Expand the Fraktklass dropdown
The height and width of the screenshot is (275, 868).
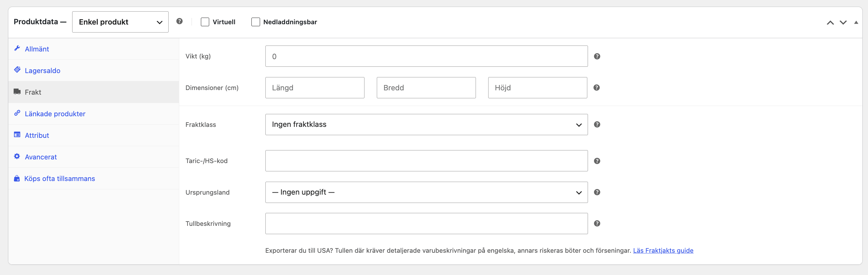[x=426, y=125]
